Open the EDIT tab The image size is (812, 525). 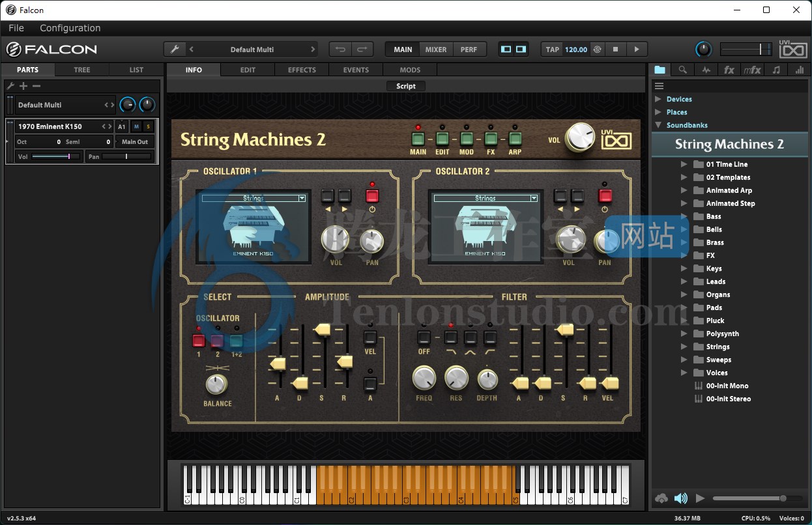[x=248, y=70]
